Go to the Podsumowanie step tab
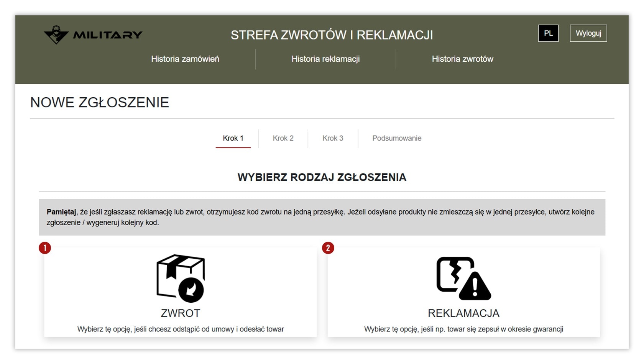 [x=397, y=138]
